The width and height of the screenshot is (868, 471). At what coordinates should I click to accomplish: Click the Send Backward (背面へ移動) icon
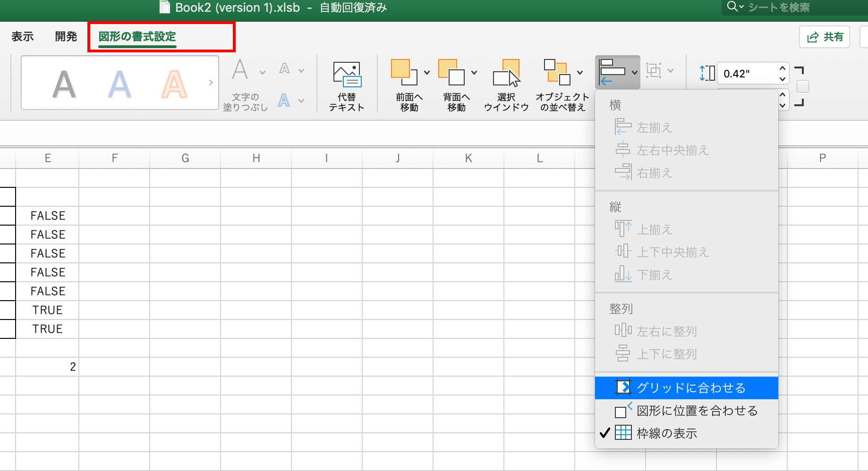tap(451, 72)
